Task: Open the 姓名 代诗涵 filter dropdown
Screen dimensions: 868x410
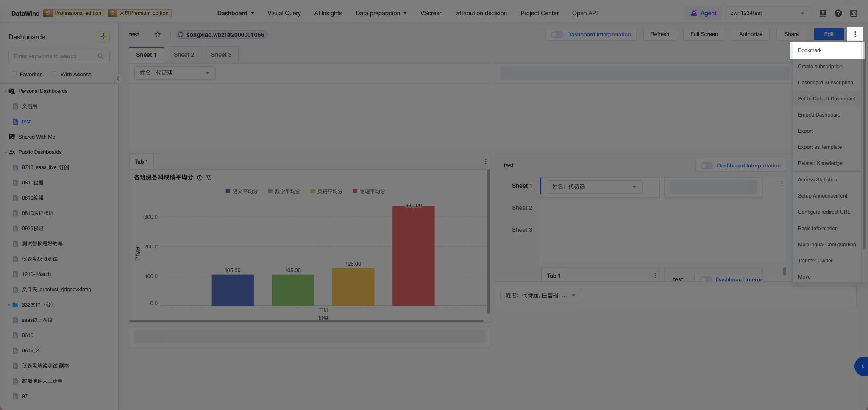Action: click(x=175, y=73)
